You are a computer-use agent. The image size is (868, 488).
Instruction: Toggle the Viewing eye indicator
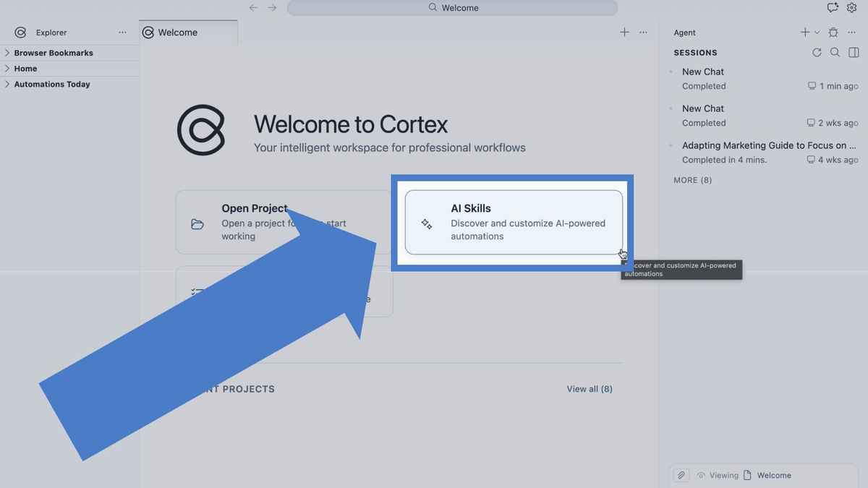click(x=701, y=475)
